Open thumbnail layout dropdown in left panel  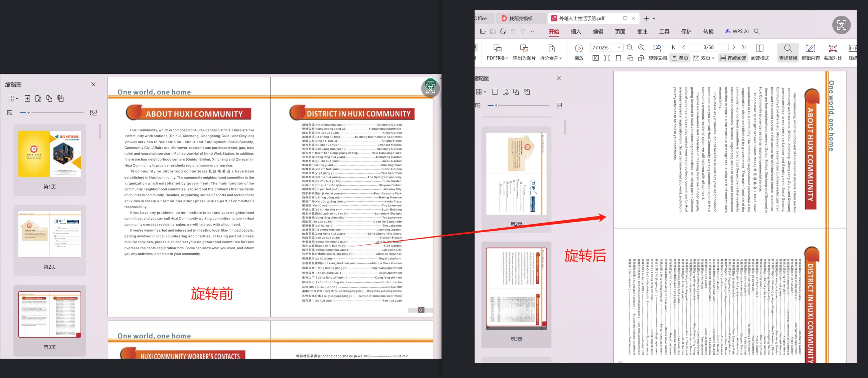[13, 99]
